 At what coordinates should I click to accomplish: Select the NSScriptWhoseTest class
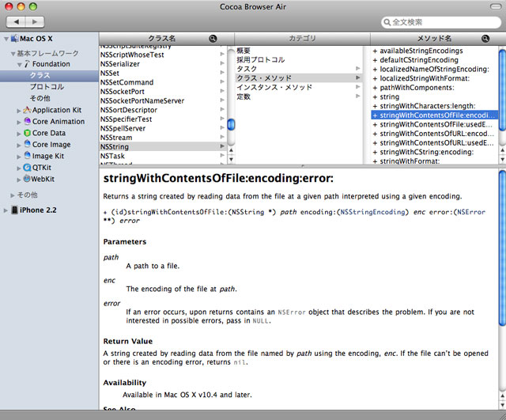pos(163,55)
